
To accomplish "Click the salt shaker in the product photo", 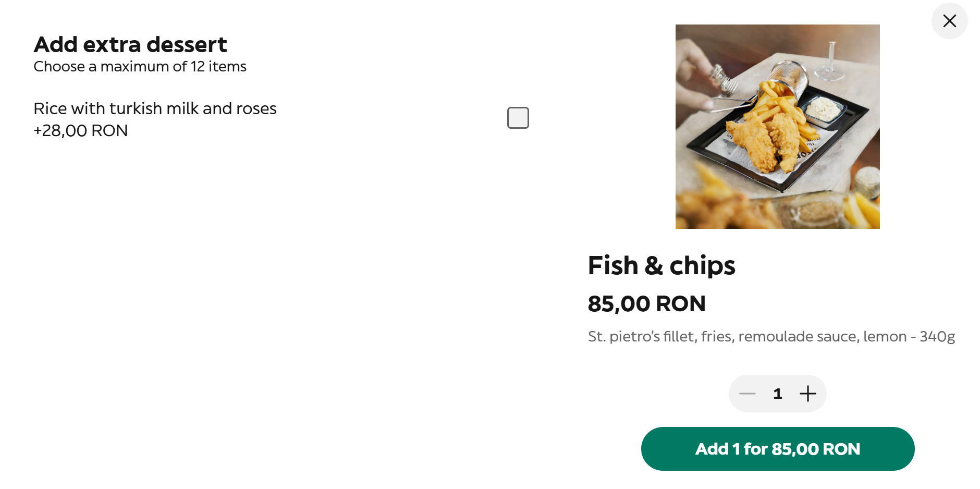I will coord(722,78).
